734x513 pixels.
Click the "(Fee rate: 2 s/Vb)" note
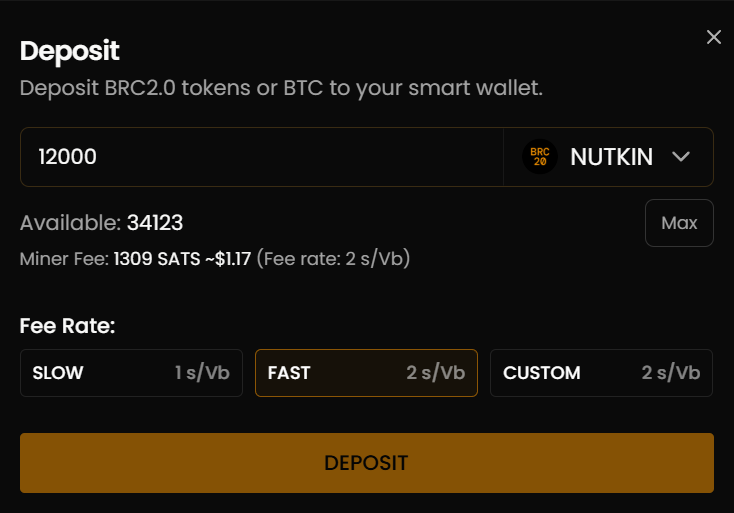(333, 259)
